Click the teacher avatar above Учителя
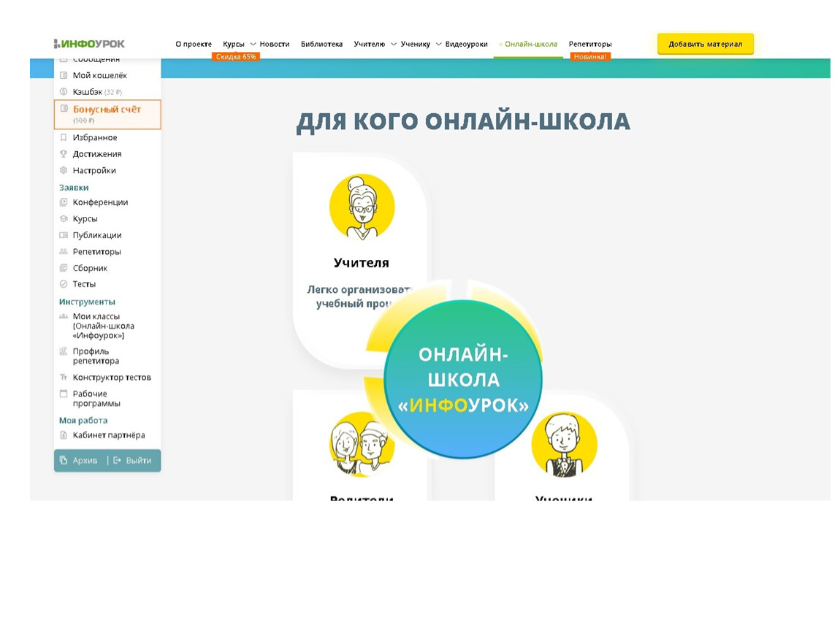This screenshot has height=631, width=840. [x=362, y=207]
